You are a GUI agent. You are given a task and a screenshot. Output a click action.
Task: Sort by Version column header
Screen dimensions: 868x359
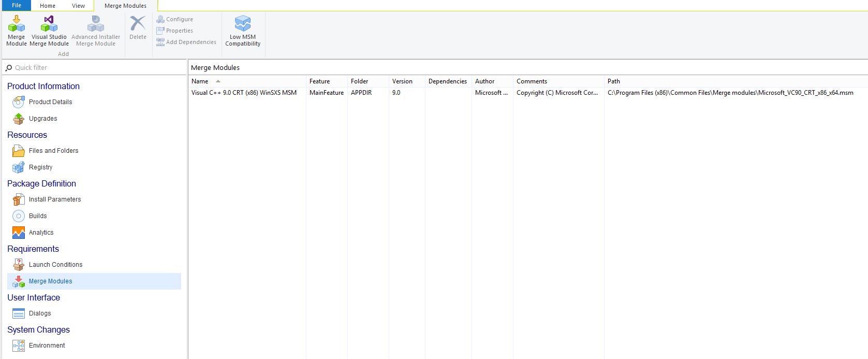click(407, 81)
